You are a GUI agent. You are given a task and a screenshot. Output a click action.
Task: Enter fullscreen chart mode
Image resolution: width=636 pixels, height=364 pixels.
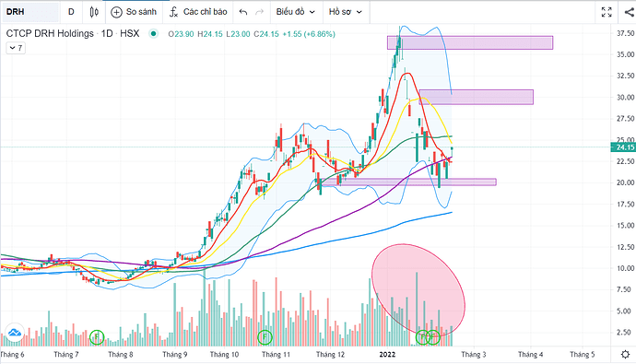tap(607, 12)
